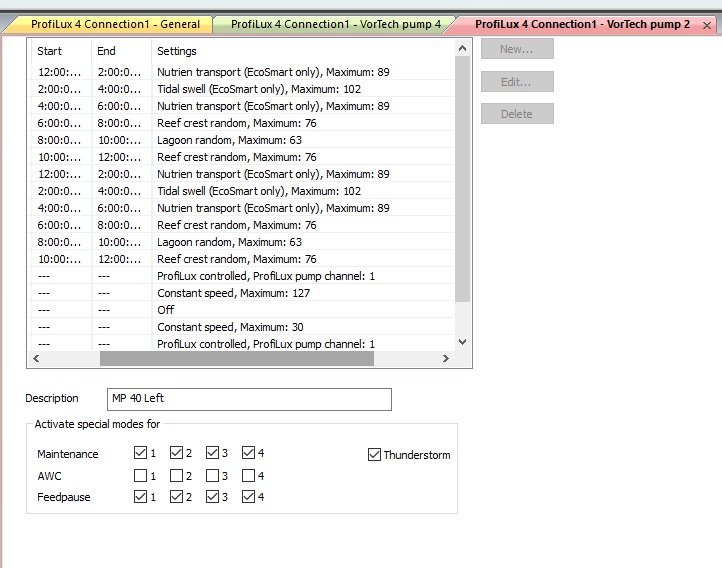Click the Edit... button
Screen dimensions: 722x568
(517, 82)
